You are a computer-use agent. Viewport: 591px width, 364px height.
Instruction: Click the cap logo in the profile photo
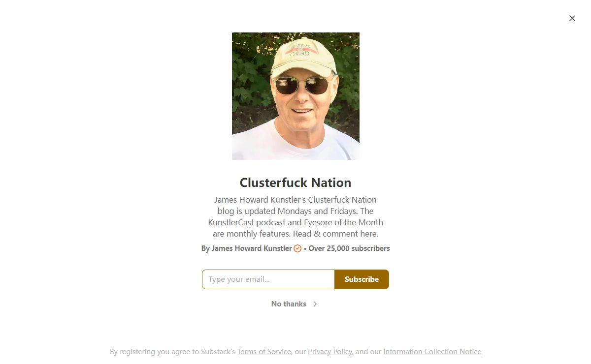point(300,51)
